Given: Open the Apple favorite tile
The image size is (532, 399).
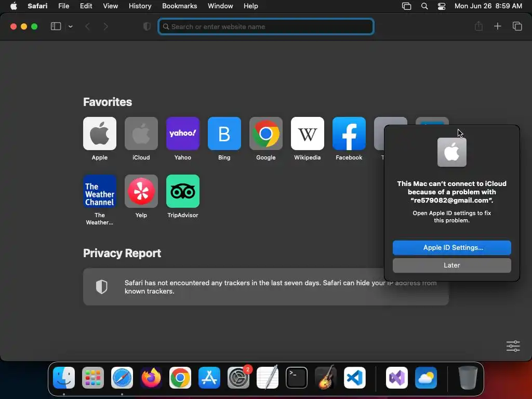Looking at the screenshot, I should [x=99, y=134].
